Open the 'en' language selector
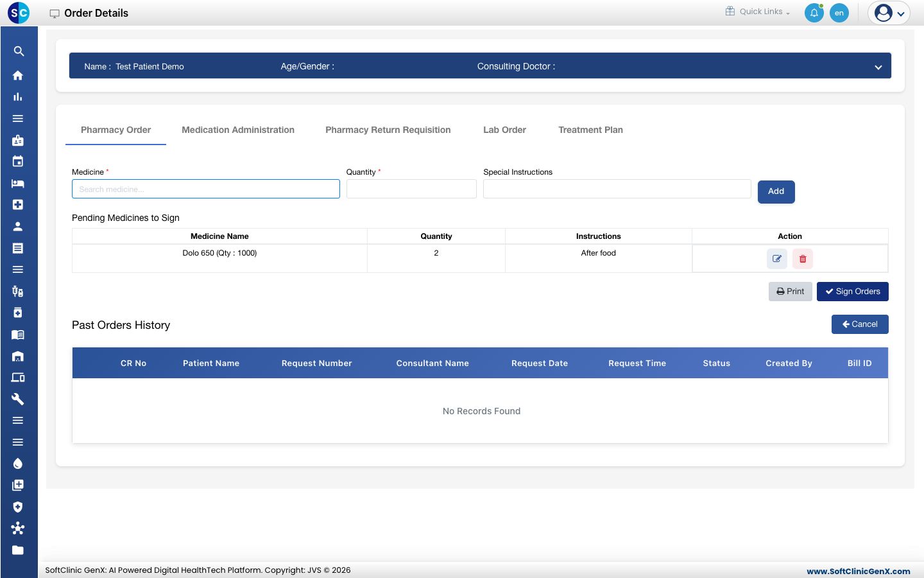The width and height of the screenshot is (924, 578). 839,13
